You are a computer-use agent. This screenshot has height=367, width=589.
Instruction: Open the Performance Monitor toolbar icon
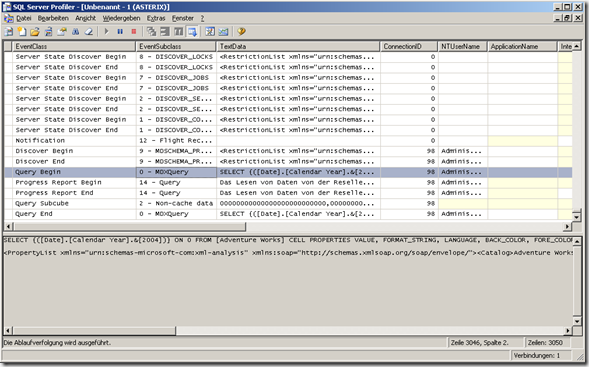pos(224,32)
